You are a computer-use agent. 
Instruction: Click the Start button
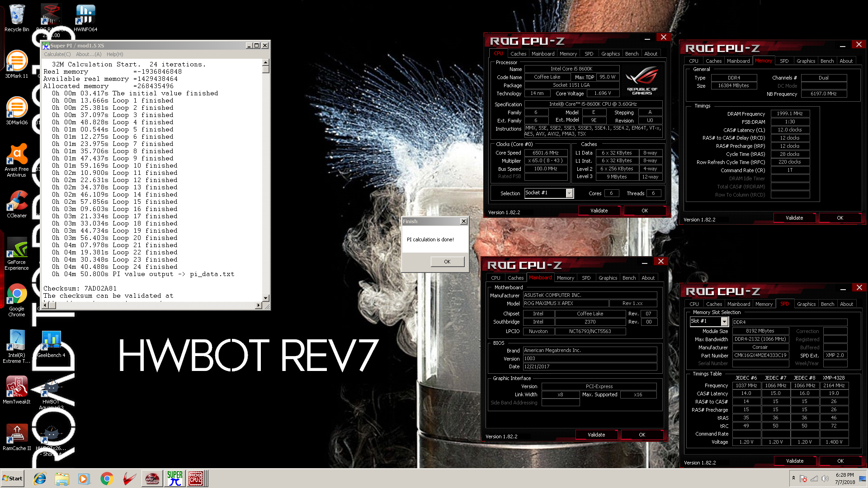12,479
